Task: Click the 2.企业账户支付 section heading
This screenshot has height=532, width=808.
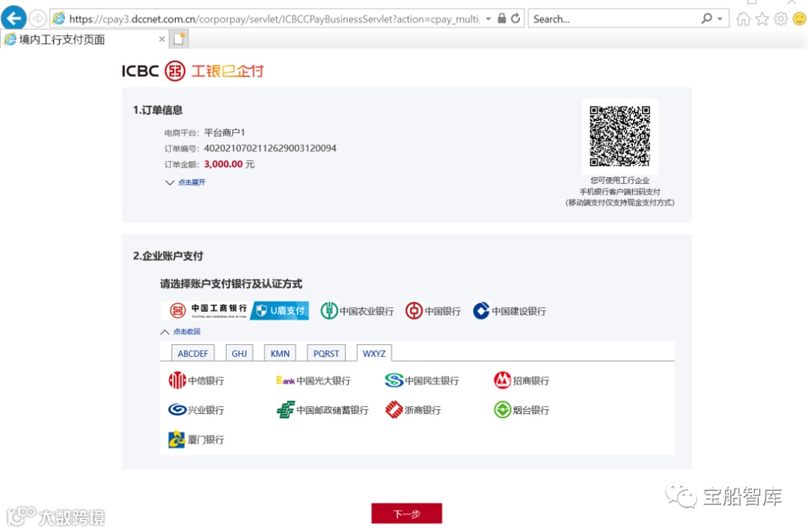Action: point(168,256)
